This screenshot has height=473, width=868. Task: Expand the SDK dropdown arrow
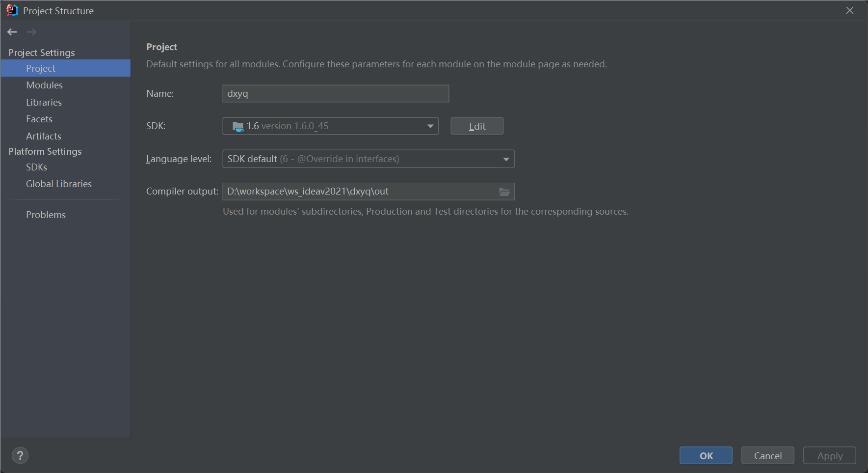tap(430, 126)
